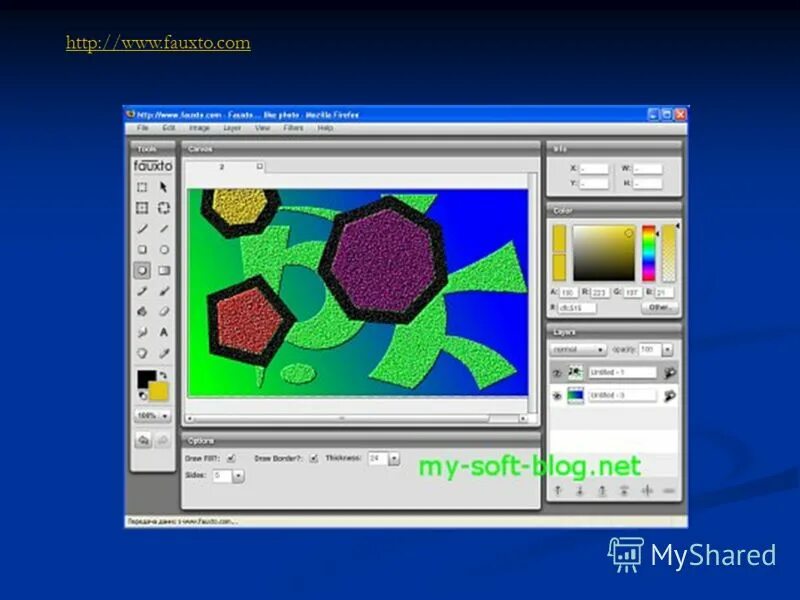Click the undo button in Tools panel
800x600 pixels.
[143, 440]
